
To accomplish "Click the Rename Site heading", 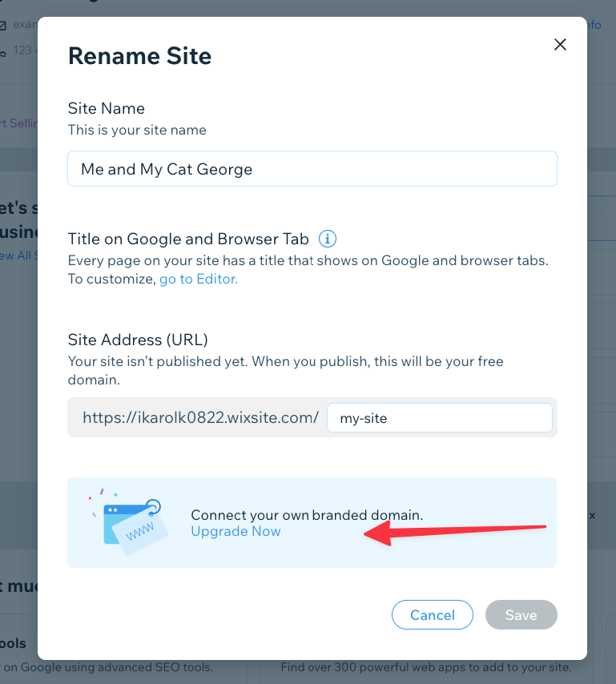I will tap(139, 56).
